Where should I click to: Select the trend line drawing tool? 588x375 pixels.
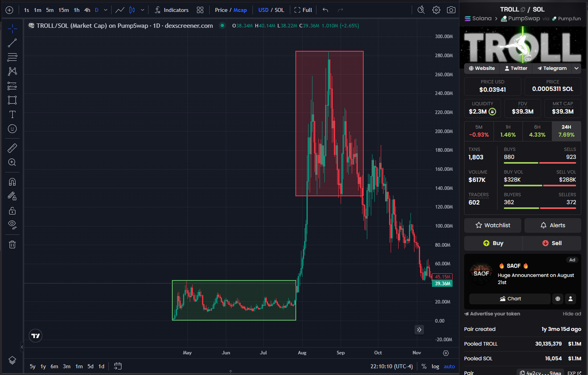tap(12, 42)
